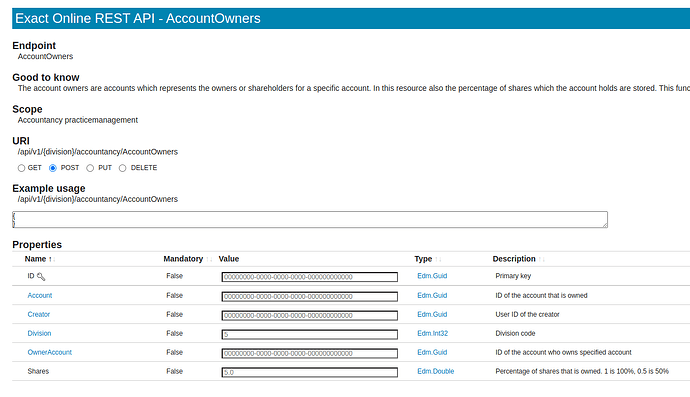
Task: Select the DELETE radio button
Action: click(122, 168)
